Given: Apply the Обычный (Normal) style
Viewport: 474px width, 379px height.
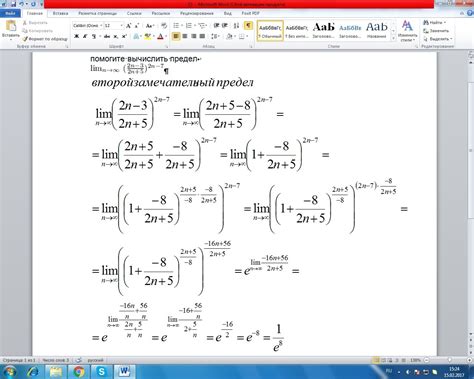Looking at the screenshot, I should (270, 30).
